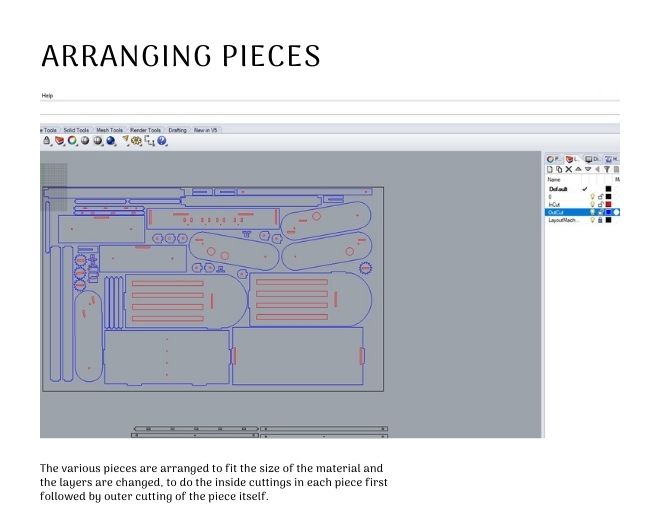Toggle visibility bulb of LayoutMach layer
Image resolution: width=660 pixels, height=528 pixels.
592,220
